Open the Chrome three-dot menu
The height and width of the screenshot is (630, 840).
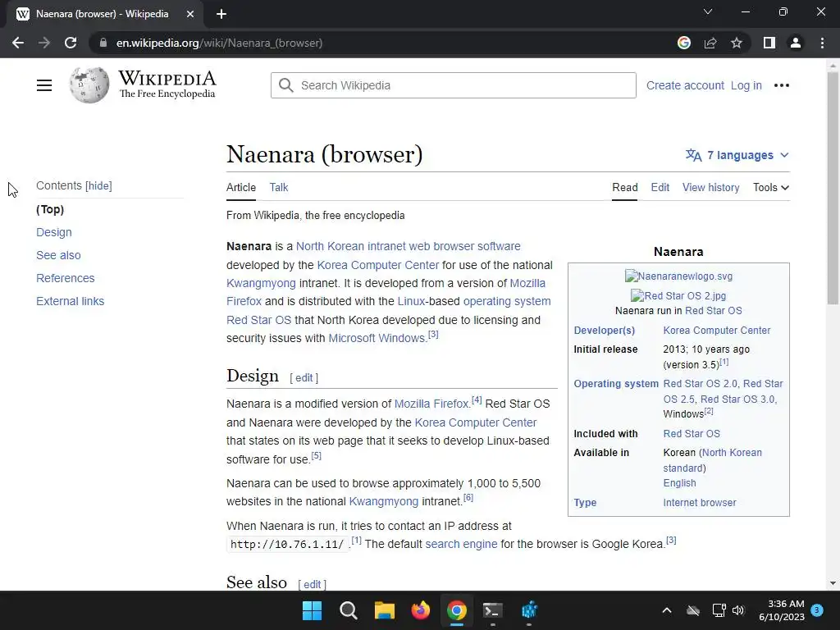(822, 43)
